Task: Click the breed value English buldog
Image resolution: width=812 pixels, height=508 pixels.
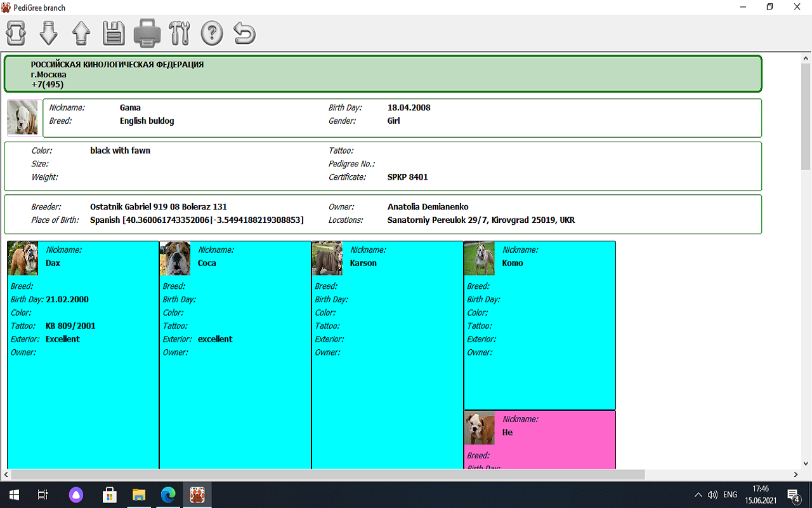Action: click(x=147, y=121)
